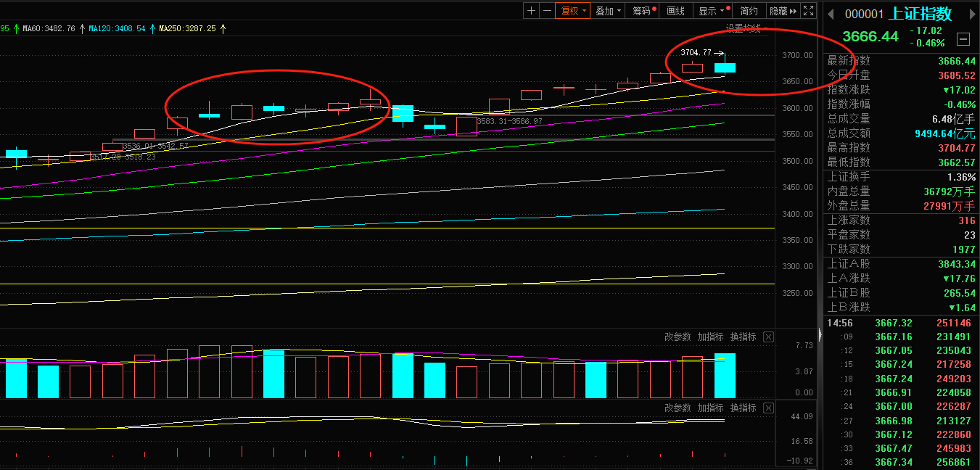
Task: Toggle the 筹码 chip distribution view
Action: point(642,11)
